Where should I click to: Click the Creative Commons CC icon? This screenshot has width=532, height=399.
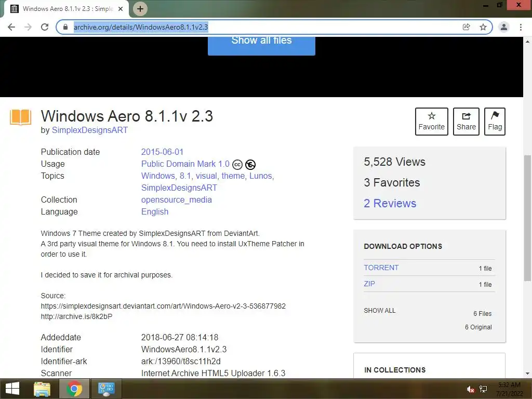pos(237,165)
